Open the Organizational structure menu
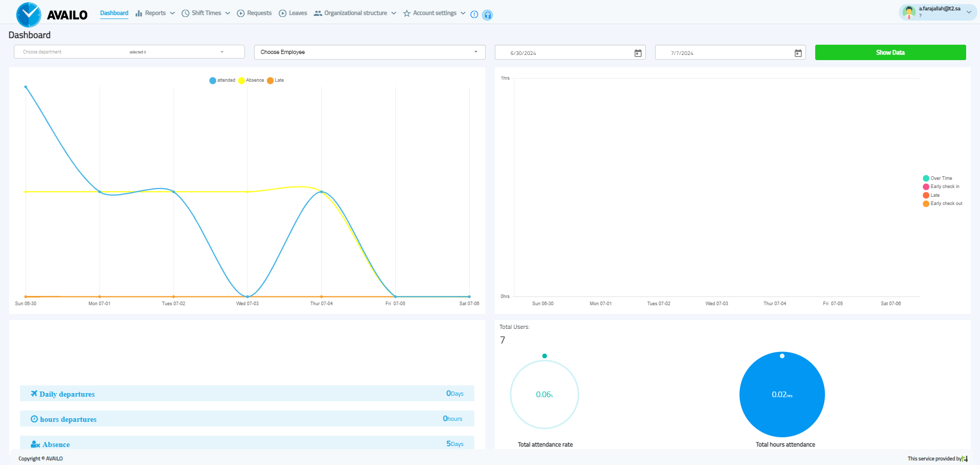The width and height of the screenshot is (980, 465). click(x=355, y=13)
